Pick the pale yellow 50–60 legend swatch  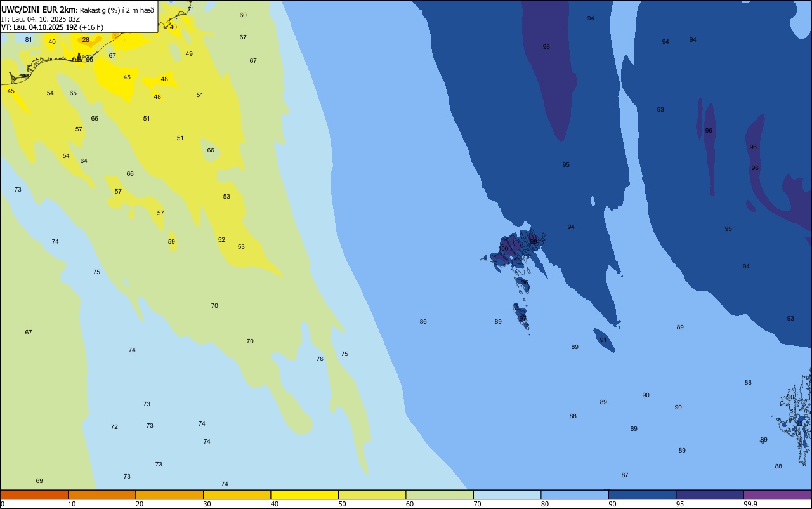coord(372,494)
